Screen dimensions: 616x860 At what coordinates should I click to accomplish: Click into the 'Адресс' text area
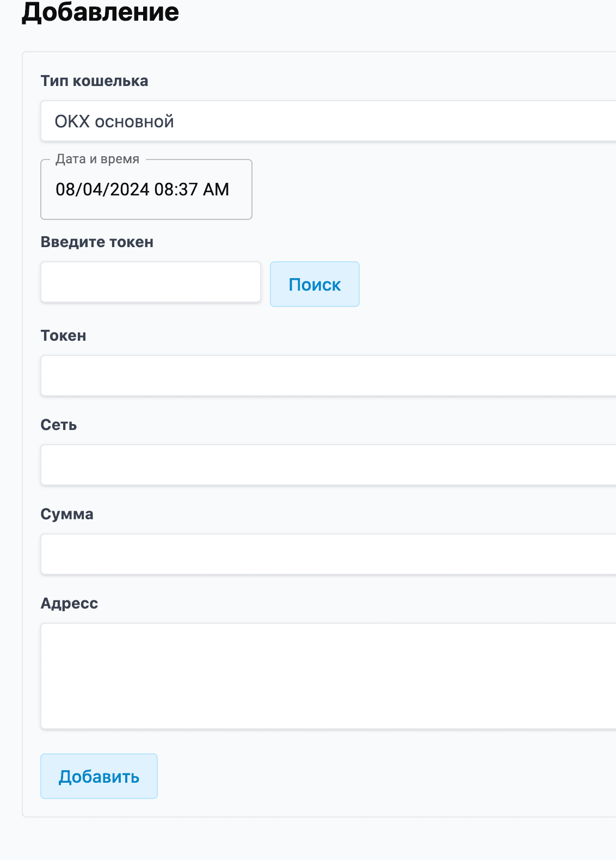coord(328,676)
